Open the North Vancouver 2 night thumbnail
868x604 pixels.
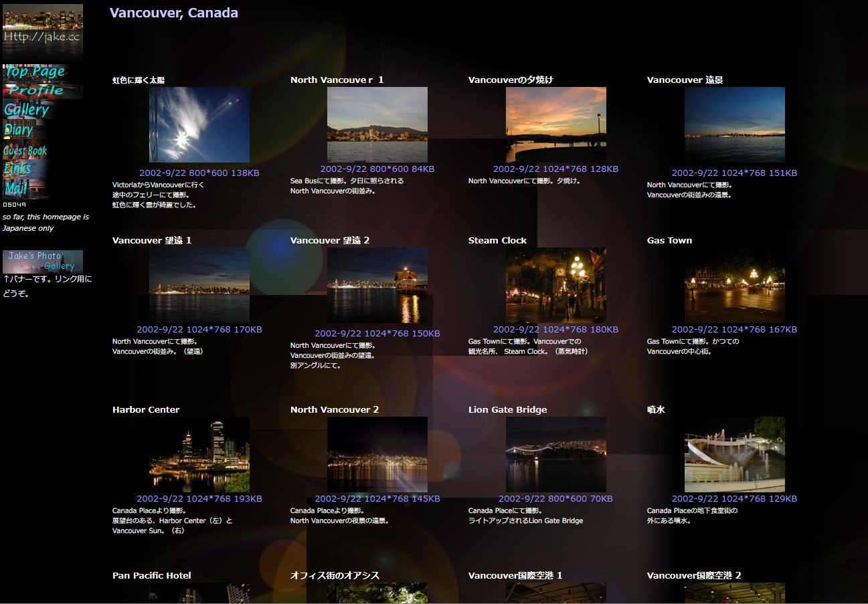[x=377, y=455]
